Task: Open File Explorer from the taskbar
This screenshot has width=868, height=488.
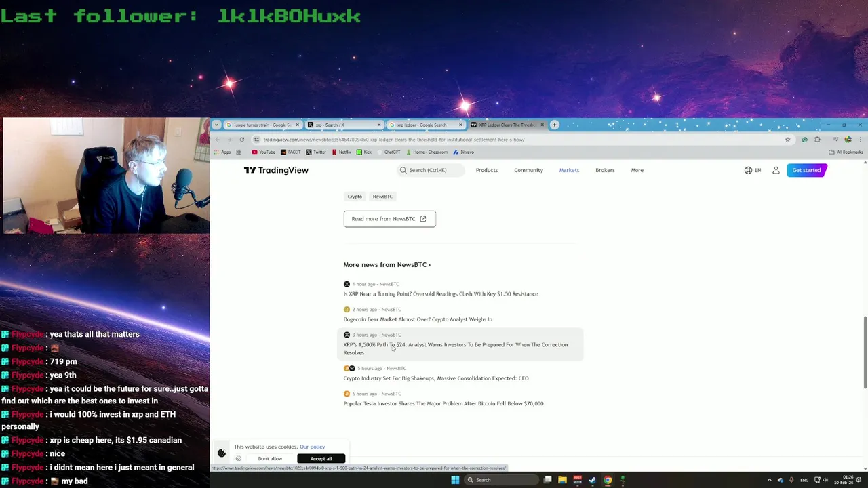Action: coord(562,480)
